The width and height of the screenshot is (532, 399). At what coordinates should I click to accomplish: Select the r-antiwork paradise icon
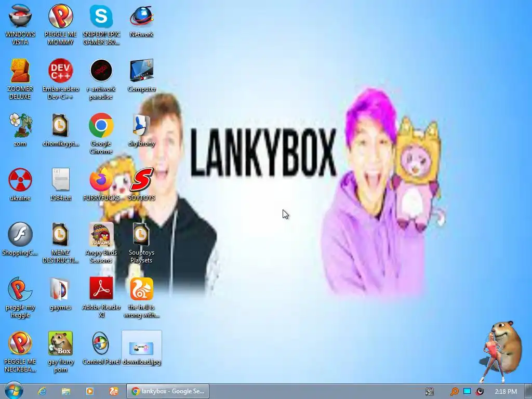click(x=101, y=79)
